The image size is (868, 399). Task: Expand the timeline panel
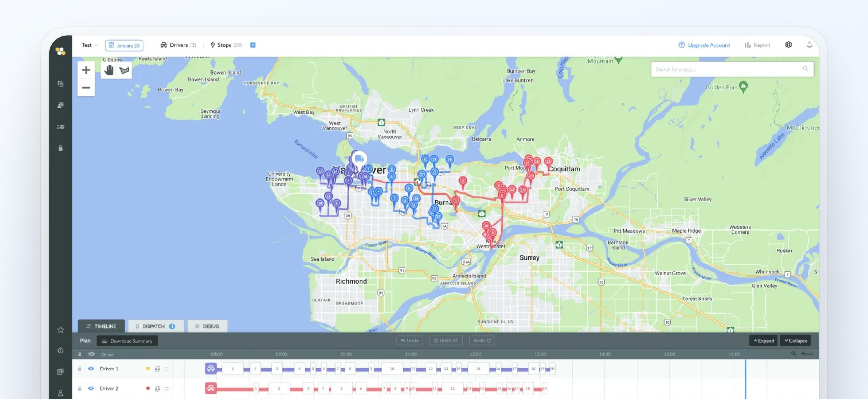[x=763, y=341]
